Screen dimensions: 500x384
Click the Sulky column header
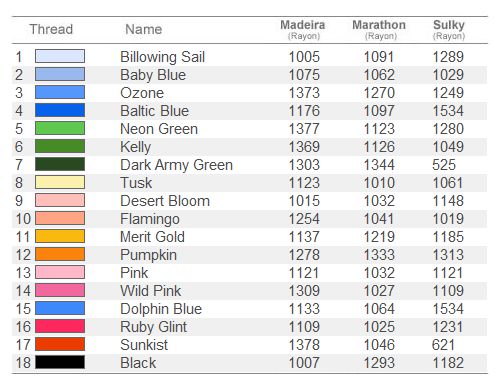click(x=449, y=29)
